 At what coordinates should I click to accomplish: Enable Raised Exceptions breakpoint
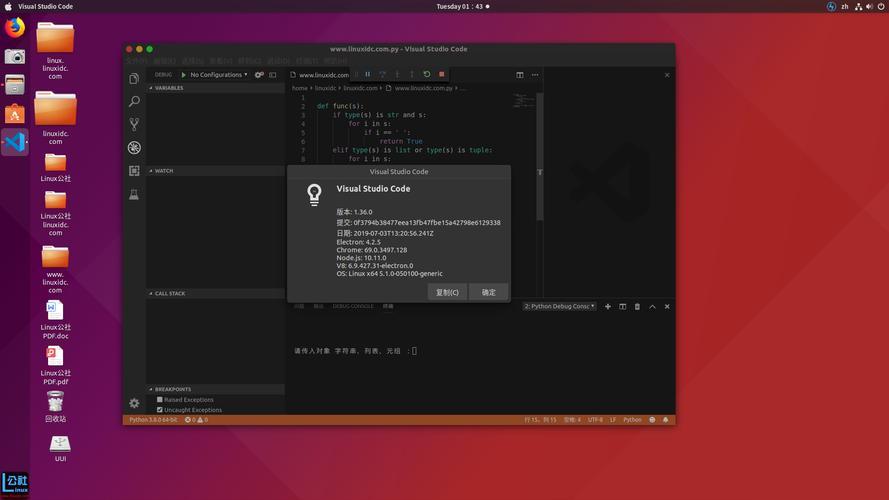coord(160,400)
